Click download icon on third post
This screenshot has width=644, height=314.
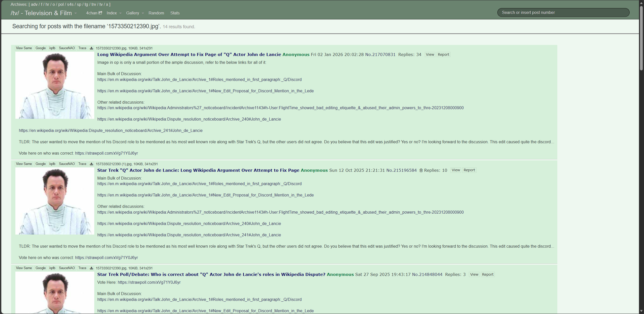click(x=91, y=268)
